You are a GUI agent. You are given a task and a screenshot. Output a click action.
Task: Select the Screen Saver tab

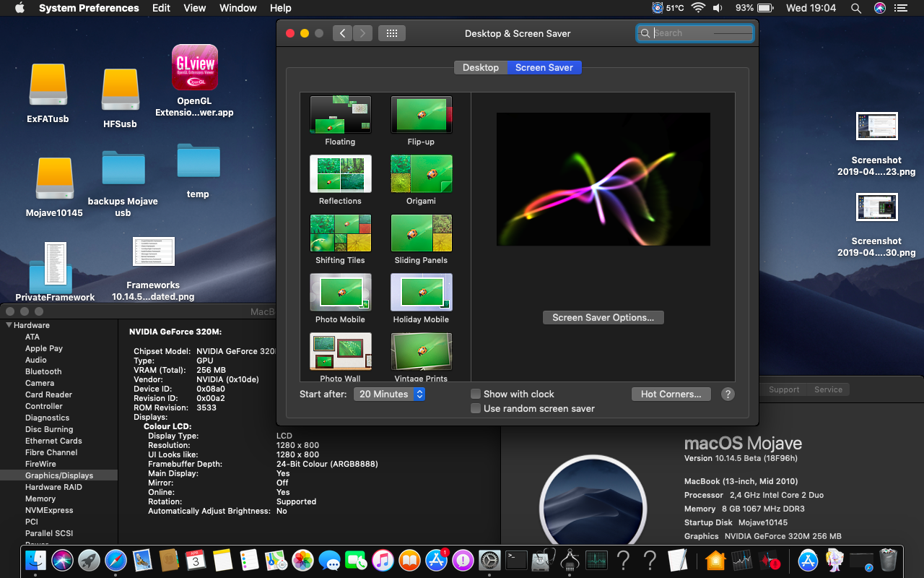[x=544, y=67]
